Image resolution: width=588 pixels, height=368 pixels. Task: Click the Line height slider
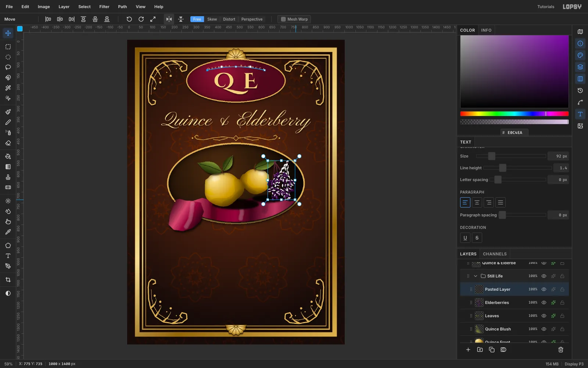[x=517, y=168]
